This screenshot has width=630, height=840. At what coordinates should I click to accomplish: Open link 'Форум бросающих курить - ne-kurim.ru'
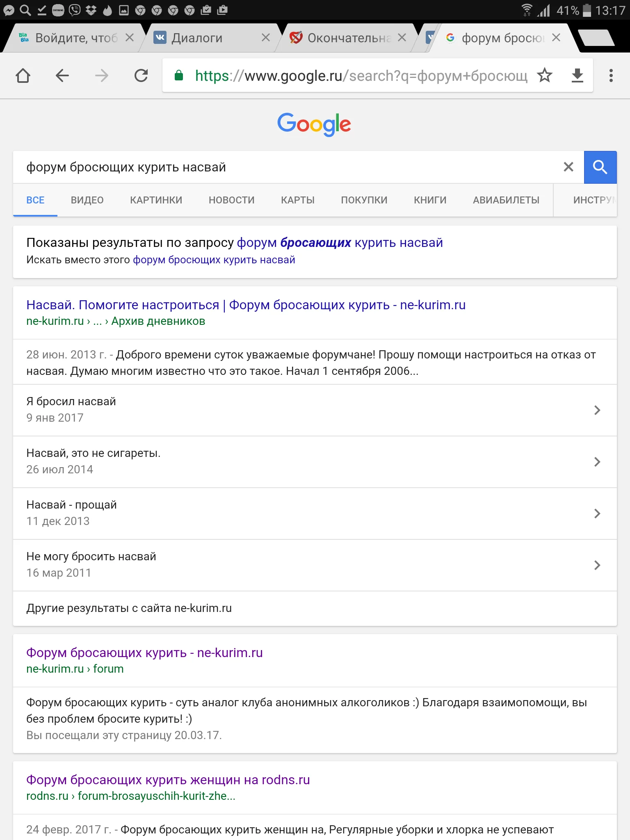[144, 652]
